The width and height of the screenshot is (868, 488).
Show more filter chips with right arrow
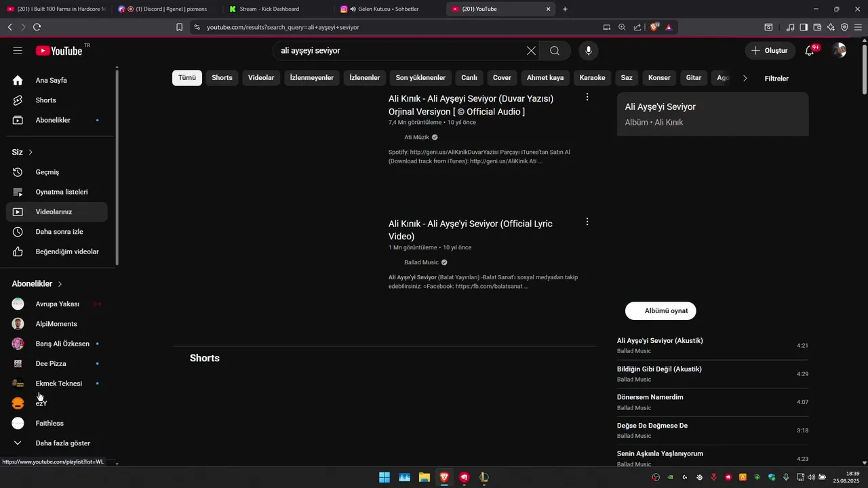pyautogui.click(x=745, y=78)
